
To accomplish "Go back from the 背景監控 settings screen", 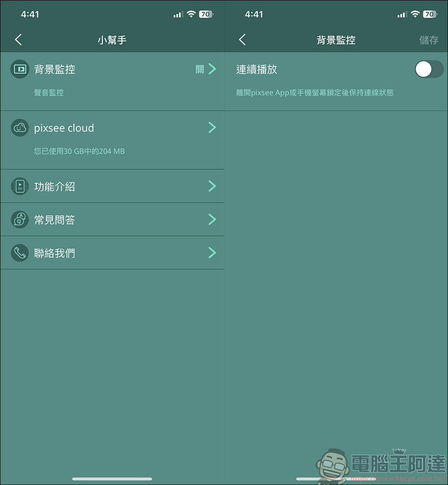I will point(242,39).
